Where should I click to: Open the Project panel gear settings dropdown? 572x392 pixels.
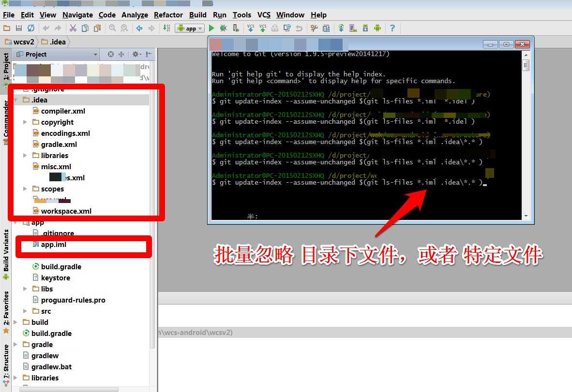click(x=137, y=54)
